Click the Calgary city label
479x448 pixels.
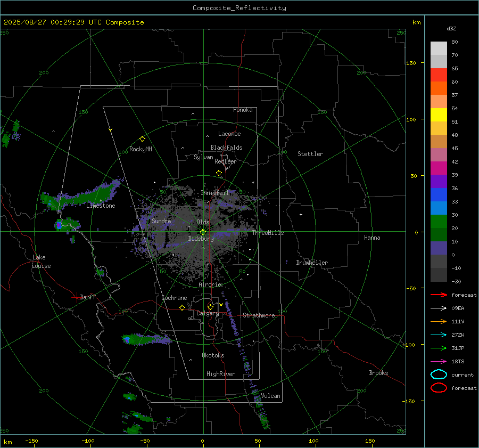click(x=208, y=313)
